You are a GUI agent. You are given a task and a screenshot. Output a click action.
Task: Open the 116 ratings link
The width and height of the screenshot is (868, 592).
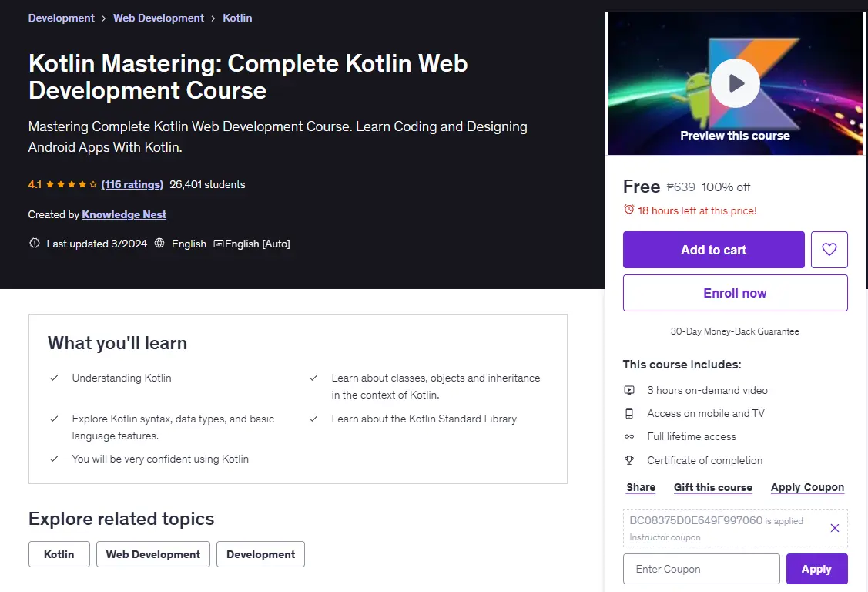[132, 184]
